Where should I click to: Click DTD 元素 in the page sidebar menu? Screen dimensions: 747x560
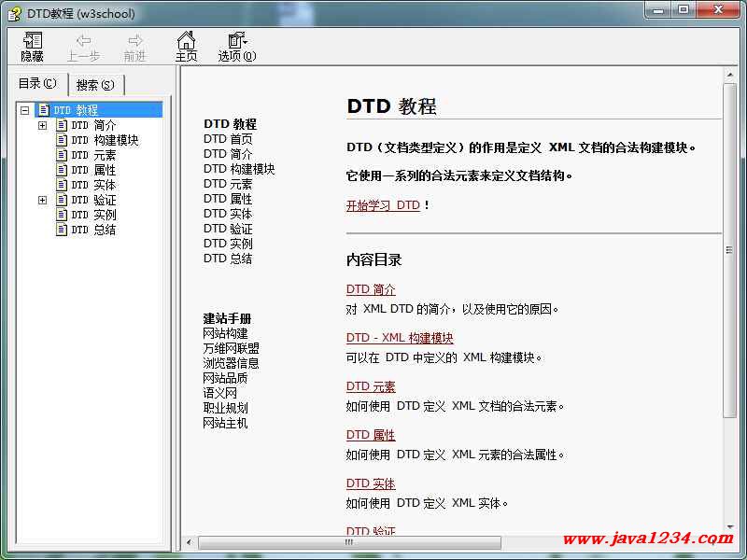(x=228, y=183)
